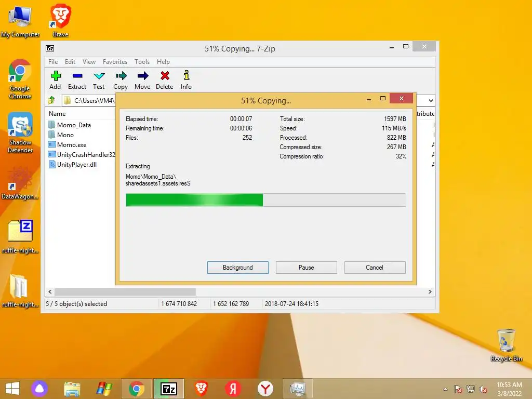Viewport: 532px width, 399px height.
Task: Open the Help menu
Action: pos(163,62)
